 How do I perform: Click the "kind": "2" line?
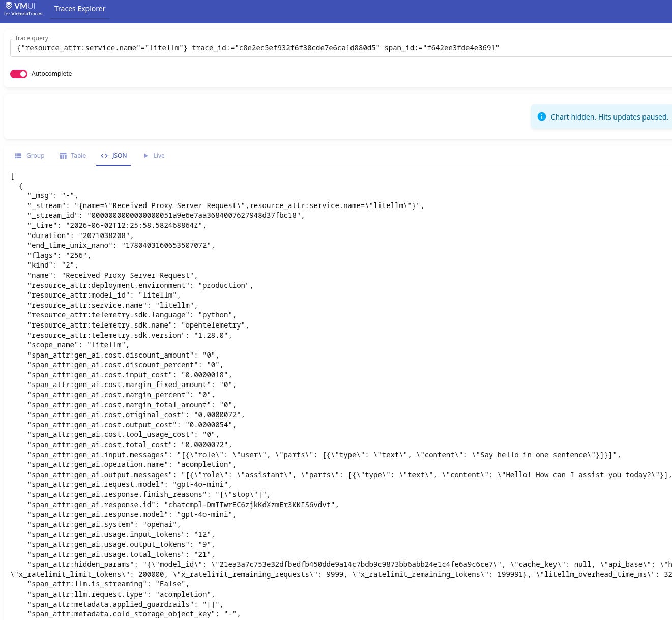[x=53, y=265]
